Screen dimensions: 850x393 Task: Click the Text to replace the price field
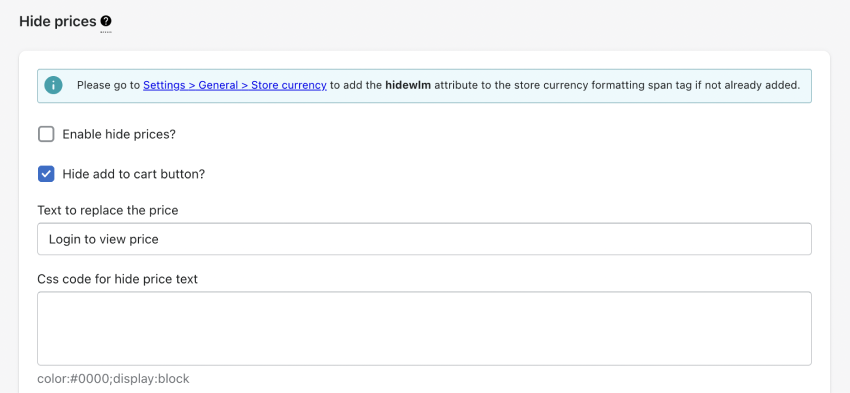424,239
